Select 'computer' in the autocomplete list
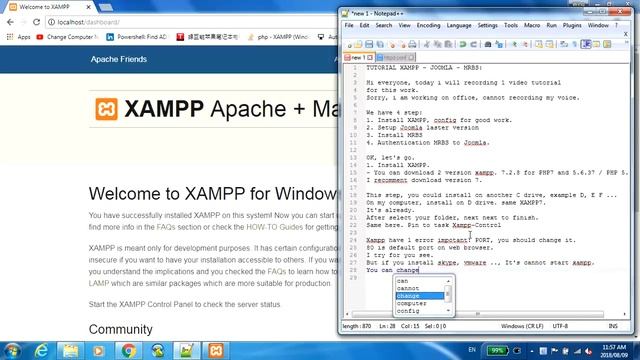This screenshot has height=360, width=640. (420, 303)
